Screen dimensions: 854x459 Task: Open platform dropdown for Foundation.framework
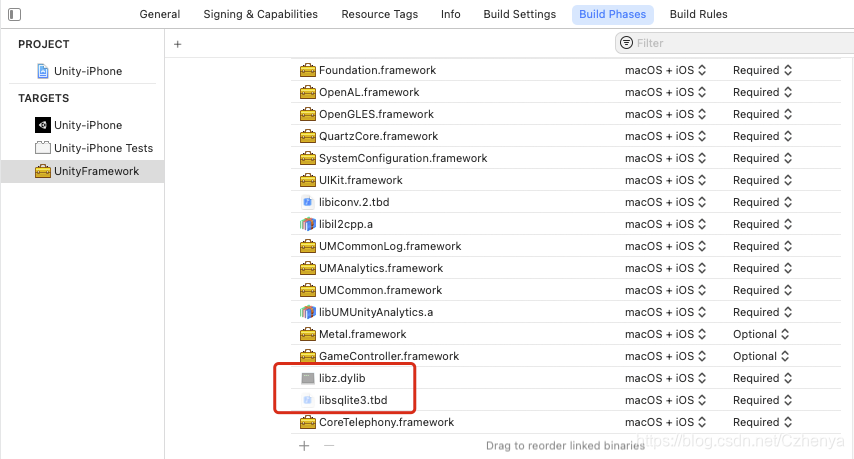tap(666, 70)
